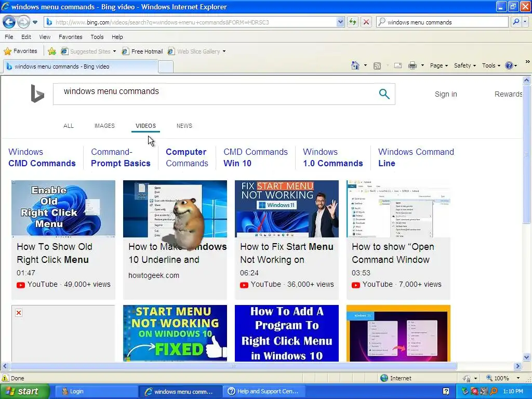Click the Read Mail icon
Viewport: 532px width, 399px height.
point(398,66)
